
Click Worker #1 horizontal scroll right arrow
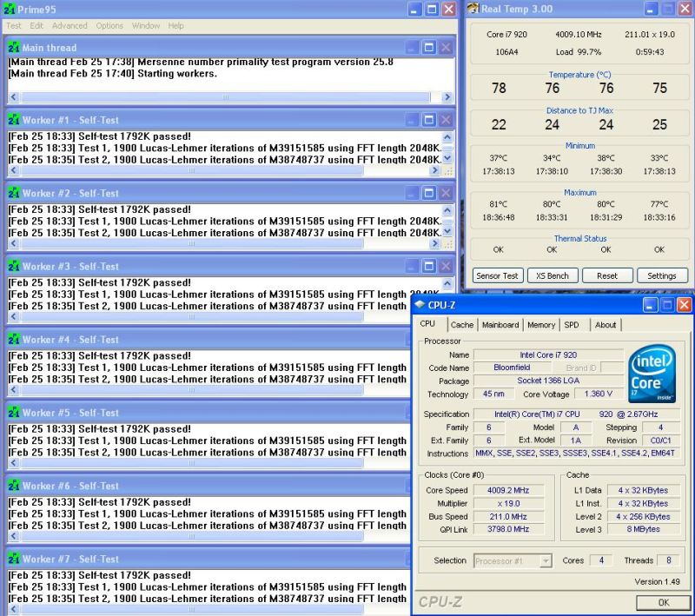(435, 170)
